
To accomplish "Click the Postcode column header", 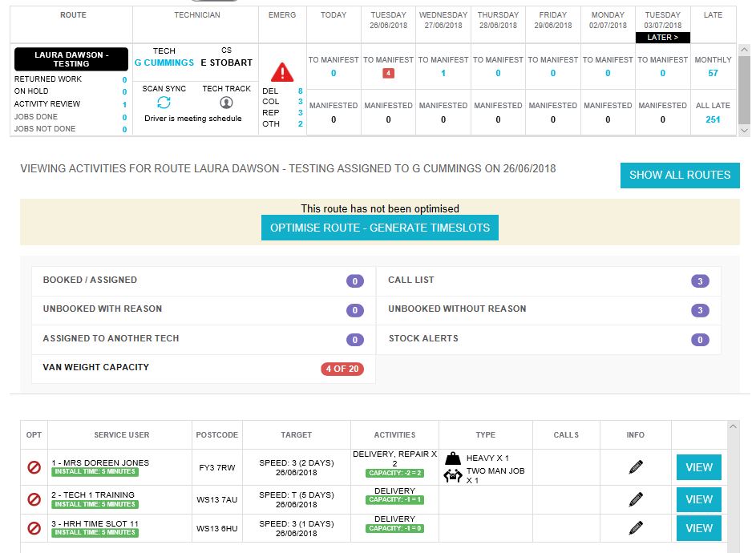I will [x=217, y=435].
